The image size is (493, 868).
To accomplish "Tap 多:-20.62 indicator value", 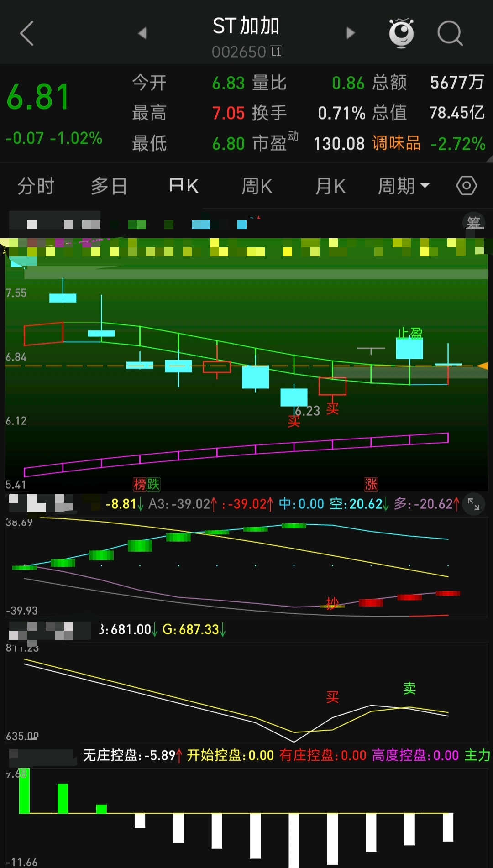I will coord(427,504).
